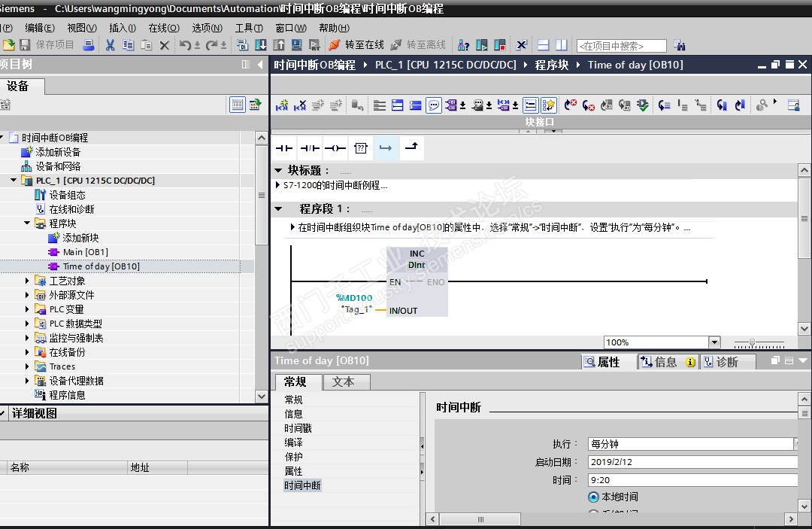Click the copy icon in main toolbar
This screenshot has height=529, width=812.
point(128,45)
